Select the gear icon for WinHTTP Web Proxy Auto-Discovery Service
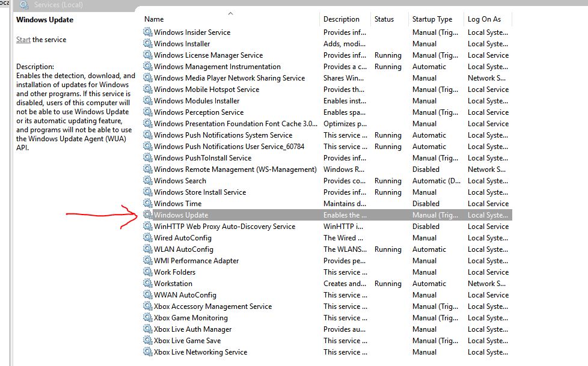 [x=148, y=226]
